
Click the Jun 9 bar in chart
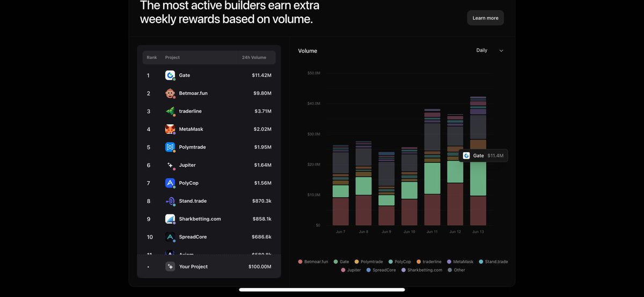coord(386,189)
